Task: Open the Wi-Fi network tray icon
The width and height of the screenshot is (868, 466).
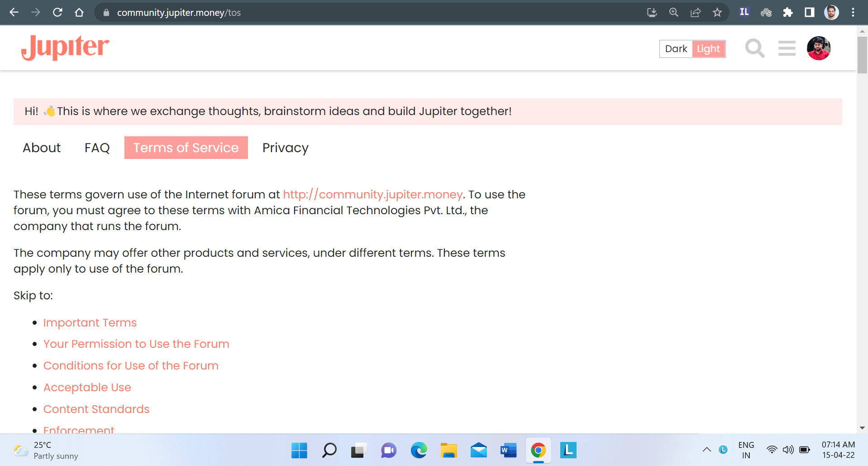Action: [x=772, y=450]
